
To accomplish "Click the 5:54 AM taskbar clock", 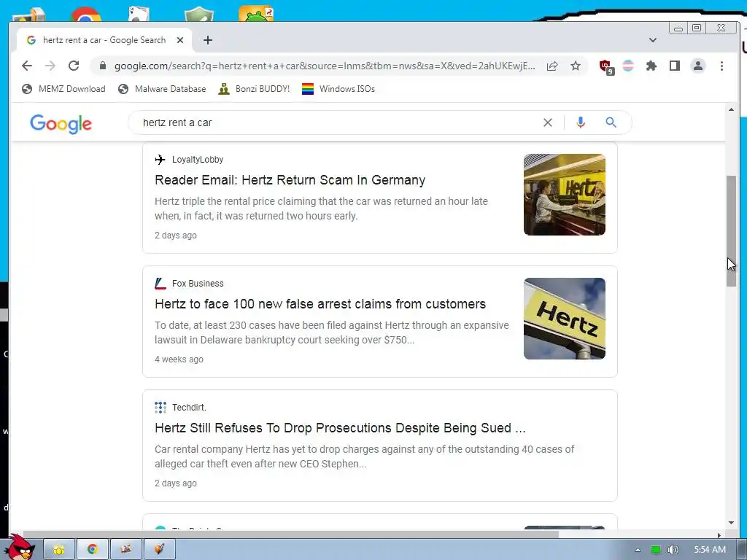I will click(710, 550).
